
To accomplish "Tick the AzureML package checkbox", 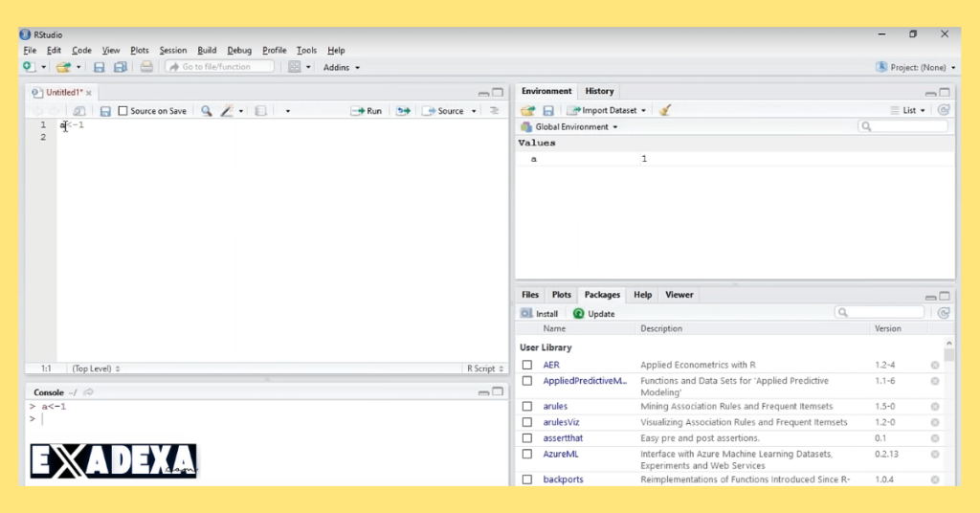I will [x=527, y=454].
